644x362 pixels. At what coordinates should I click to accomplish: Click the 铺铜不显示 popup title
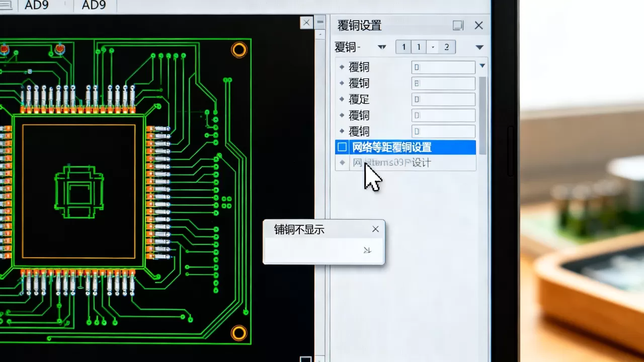click(x=299, y=230)
